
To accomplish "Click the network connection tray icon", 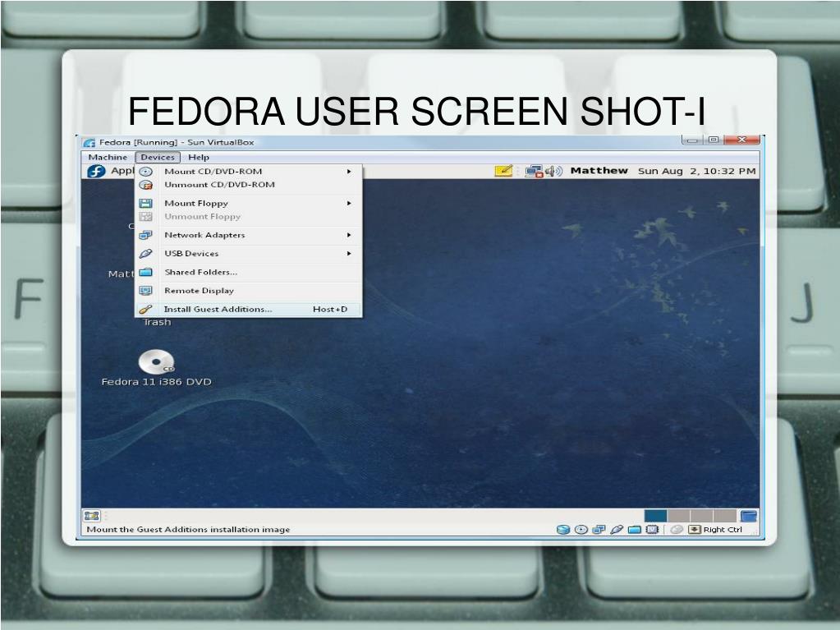I will (534, 171).
